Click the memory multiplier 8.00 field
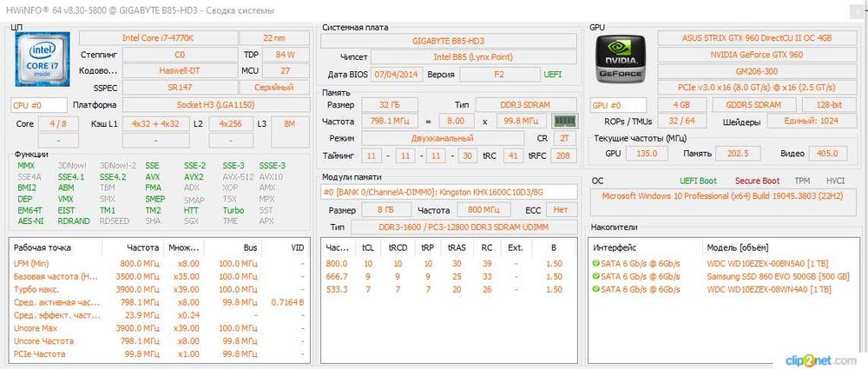868x369 pixels. point(457,122)
